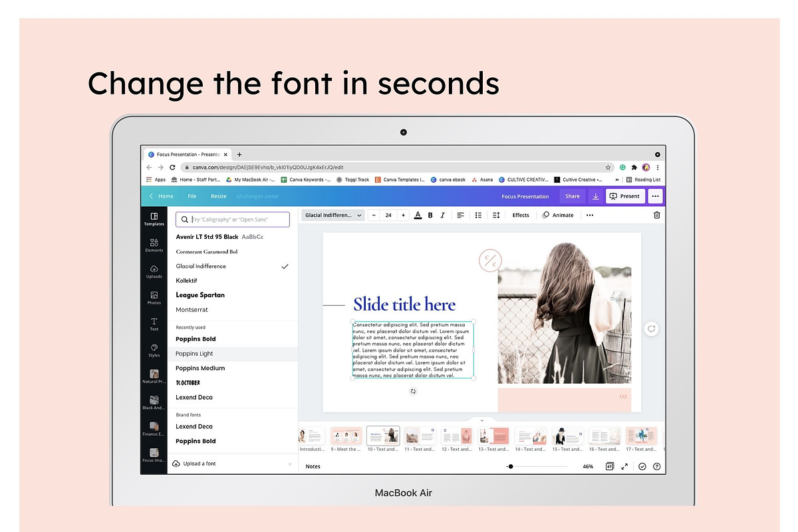
Task: Click the Animate button
Action: click(558, 215)
